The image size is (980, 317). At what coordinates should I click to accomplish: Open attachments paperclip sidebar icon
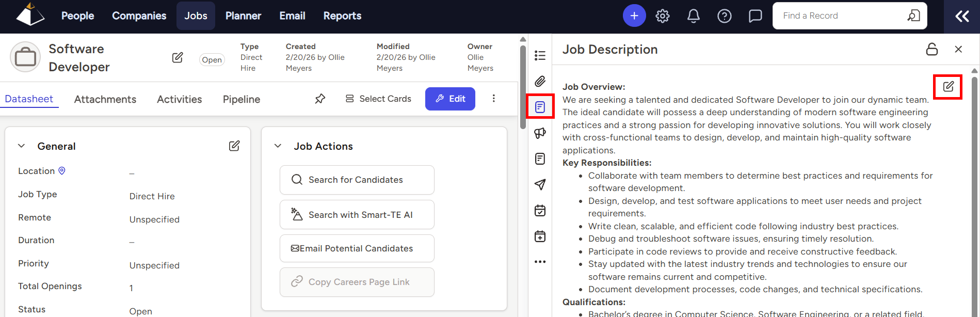click(x=540, y=81)
